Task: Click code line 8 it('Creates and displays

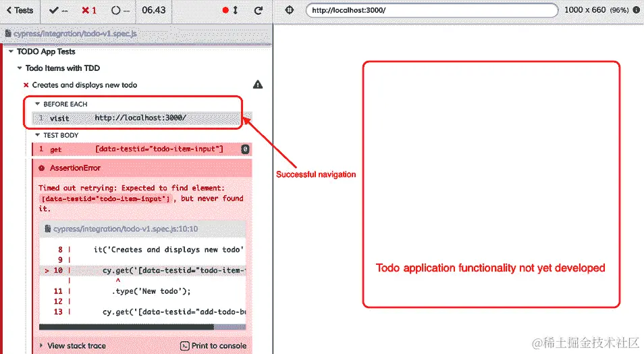Action: [x=142, y=249]
